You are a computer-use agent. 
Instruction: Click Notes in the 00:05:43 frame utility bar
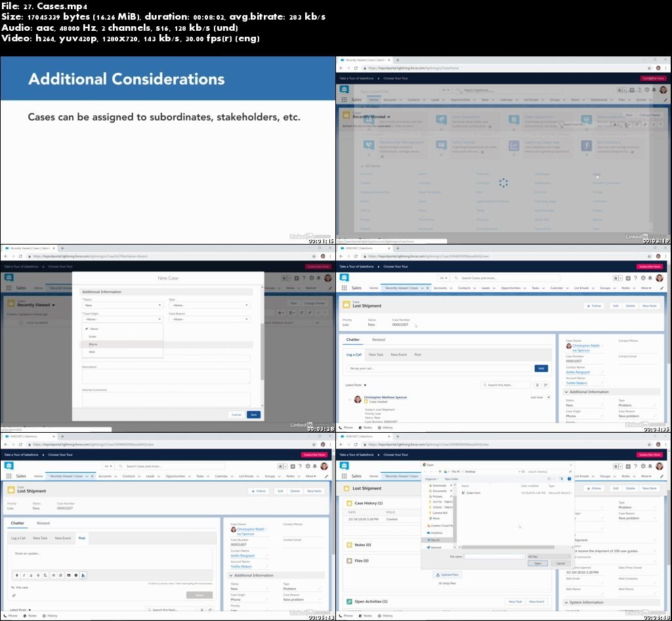coord(30,616)
